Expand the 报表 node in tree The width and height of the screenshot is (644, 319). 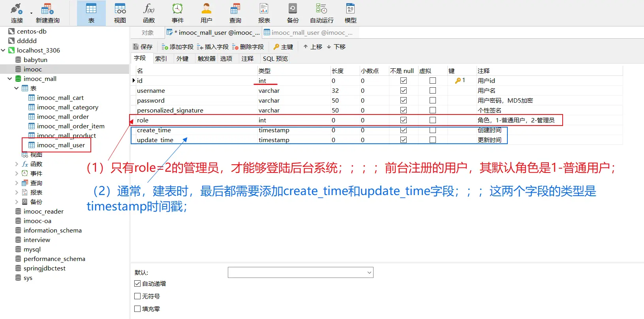coord(17,192)
